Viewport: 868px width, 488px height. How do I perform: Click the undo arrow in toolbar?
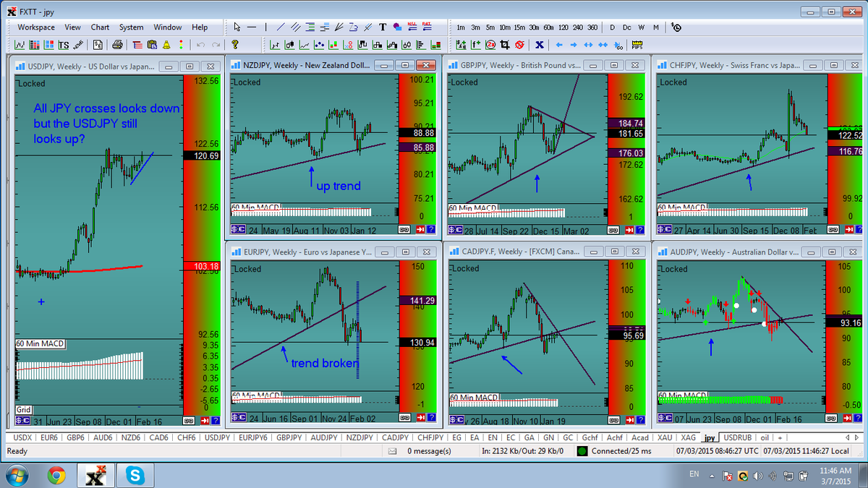tap(201, 45)
